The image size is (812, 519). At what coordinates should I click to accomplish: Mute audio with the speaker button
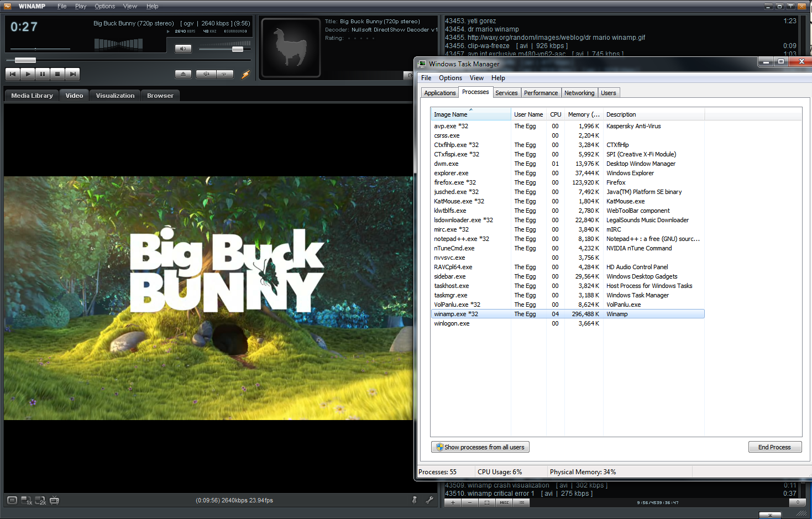pyautogui.click(x=183, y=49)
